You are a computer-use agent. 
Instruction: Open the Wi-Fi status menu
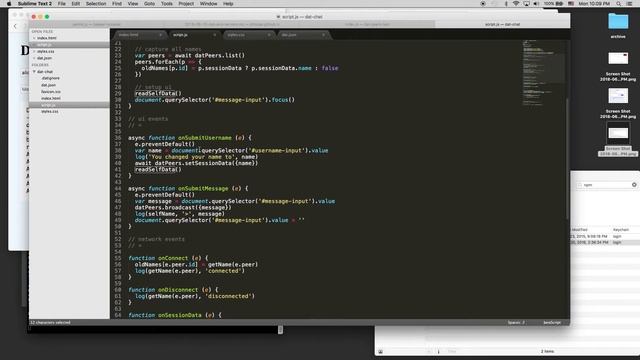516,4
